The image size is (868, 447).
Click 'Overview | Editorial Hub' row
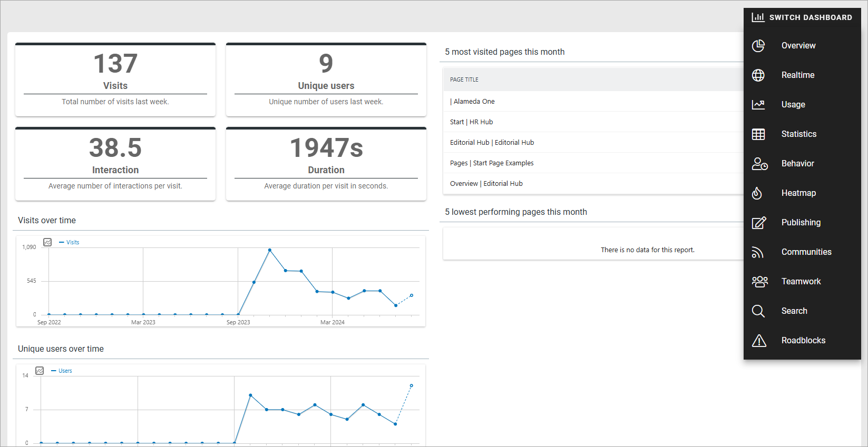593,184
